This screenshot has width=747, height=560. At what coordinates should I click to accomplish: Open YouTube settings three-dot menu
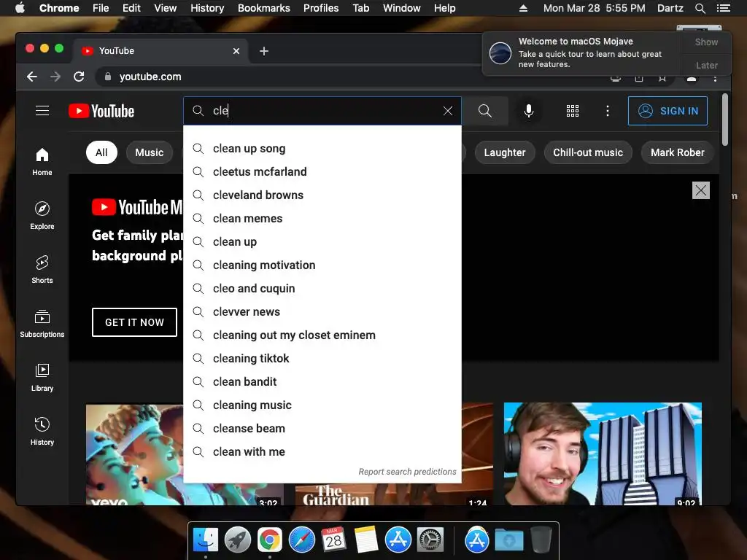[608, 111]
